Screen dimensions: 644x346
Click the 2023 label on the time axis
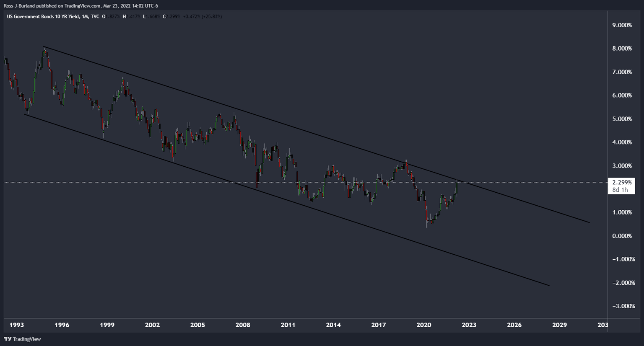[x=469, y=325]
